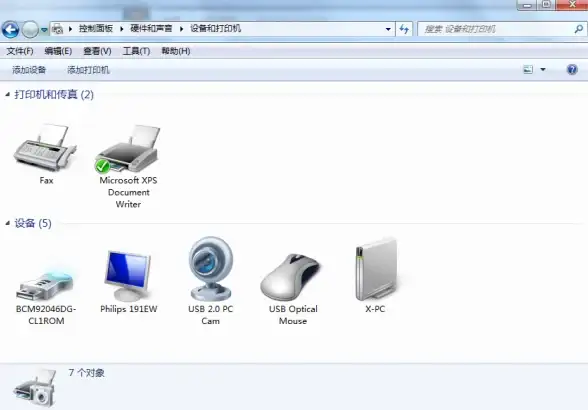Click 设备和打印机 in the address breadcrumb
This screenshot has height=410, width=588.
tap(215, 29)
